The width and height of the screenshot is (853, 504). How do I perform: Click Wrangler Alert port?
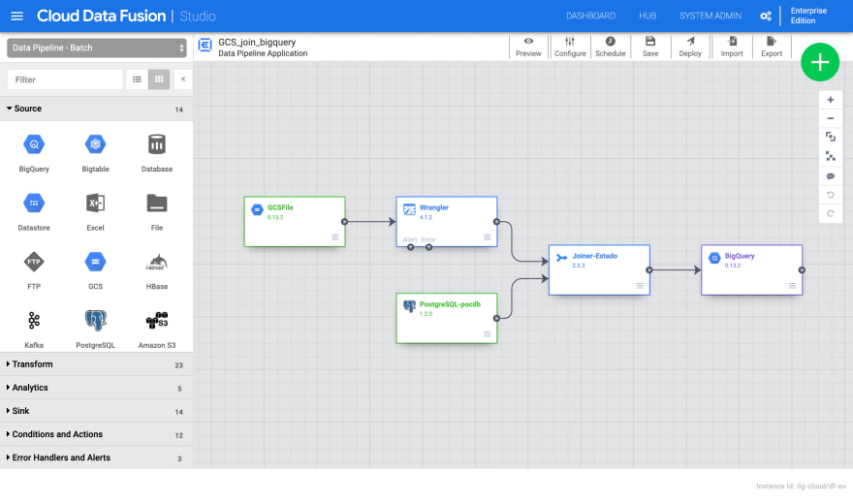(411, 247)
